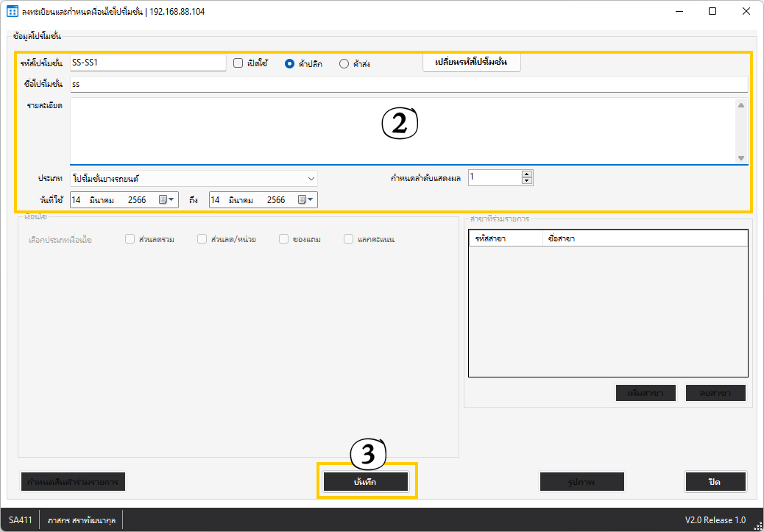Screen dimensions: 764x532
Task: Decrease the กำหนดลำดับแสดงผล value with the down arrow
Action: [x=526, y=180]
